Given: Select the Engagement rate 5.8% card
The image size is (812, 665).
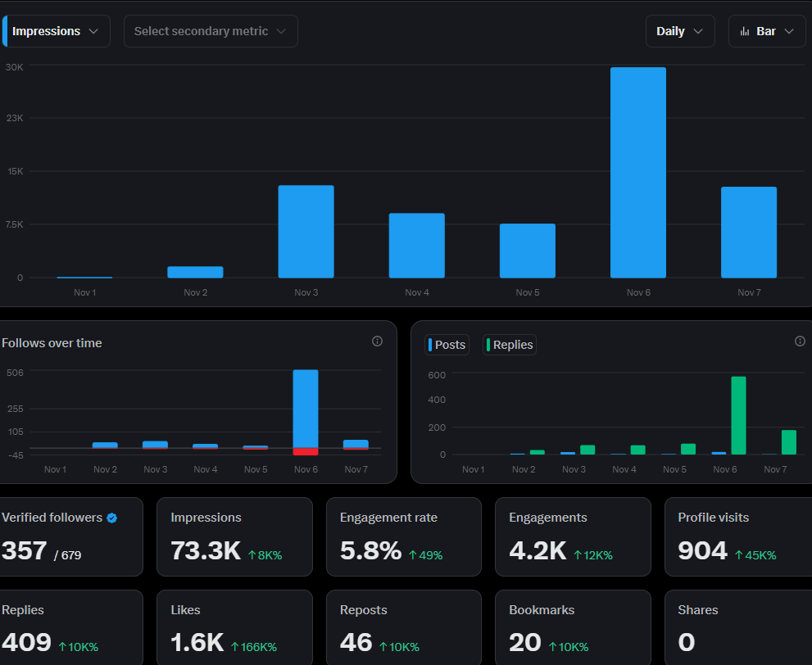Looking at the screenshot, I should pos(404,536).
